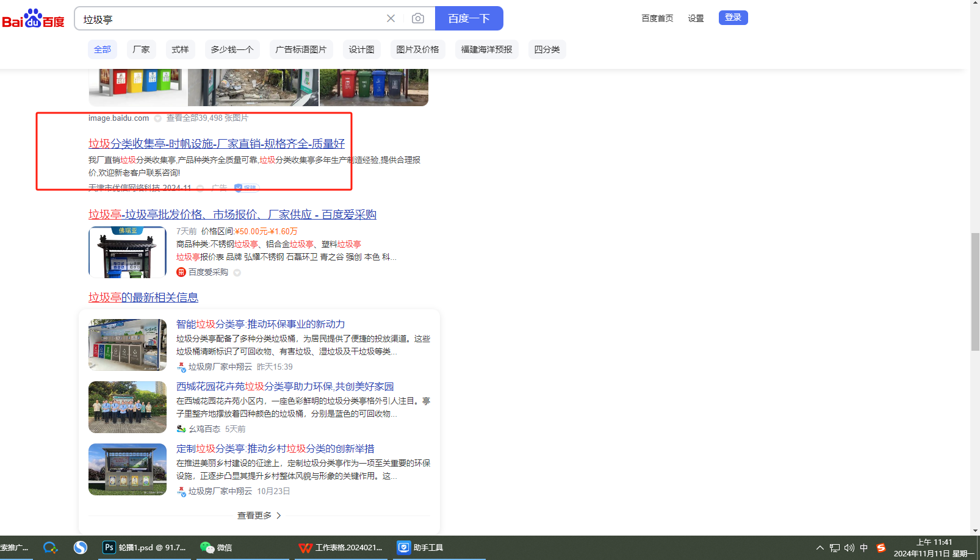
Task: Select the 图片及价格 filter tab
Action: 417,49
